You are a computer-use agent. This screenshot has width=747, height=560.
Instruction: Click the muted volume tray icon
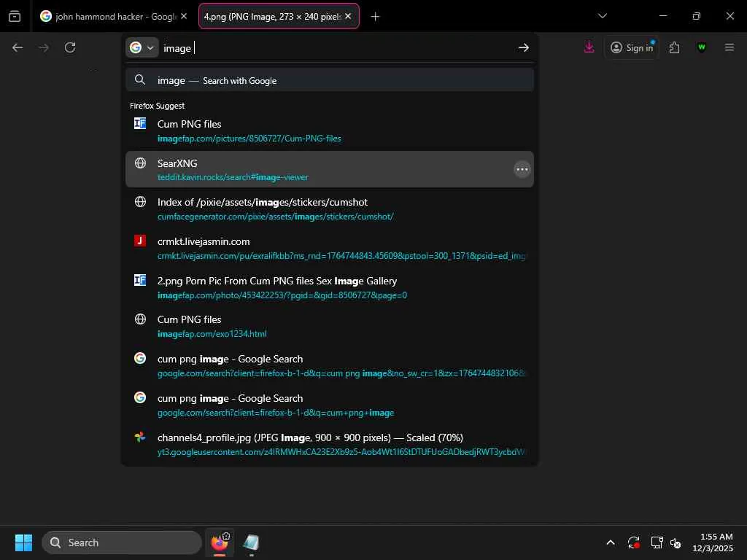tap(676, 542)
